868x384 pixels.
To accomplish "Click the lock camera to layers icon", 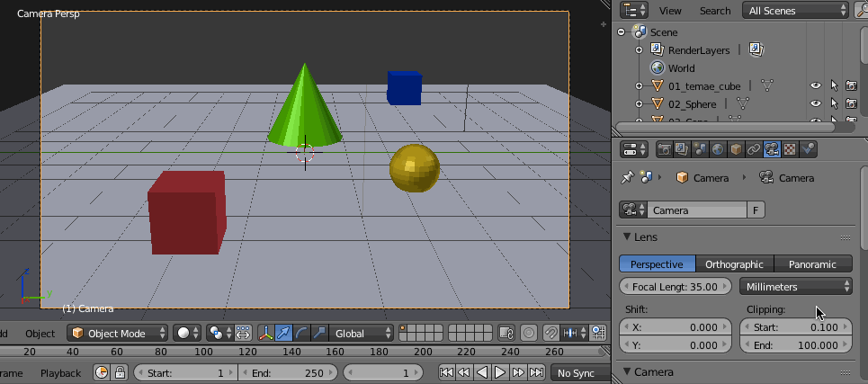I will coord(505,333).
